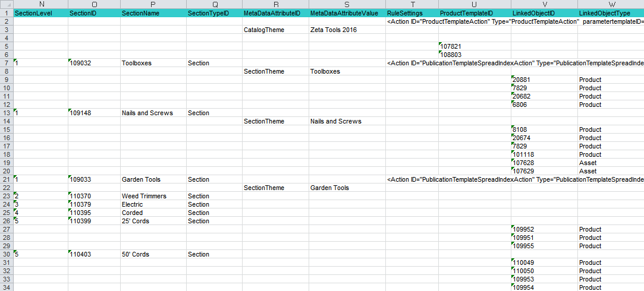Click the SectionID header cell

(x=95, y=12)
